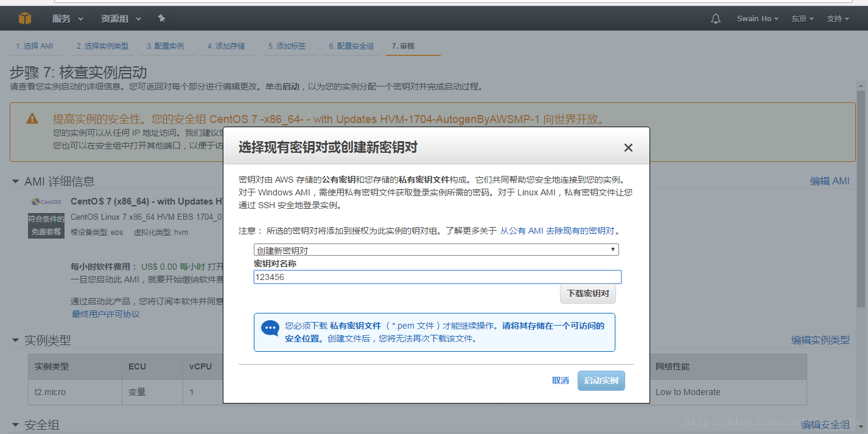868x434 pixels.
Task: Click 取消 to cancel the dialog
Action: coord(561,380)
